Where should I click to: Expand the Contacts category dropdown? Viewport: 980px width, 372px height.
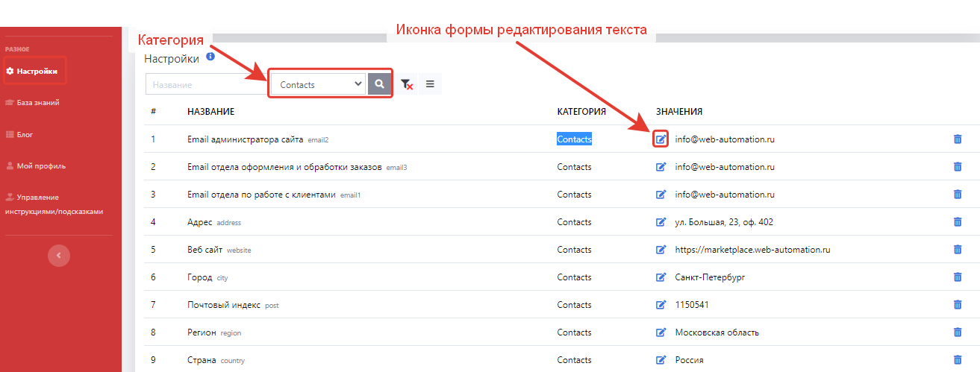(x=317, y=84)
